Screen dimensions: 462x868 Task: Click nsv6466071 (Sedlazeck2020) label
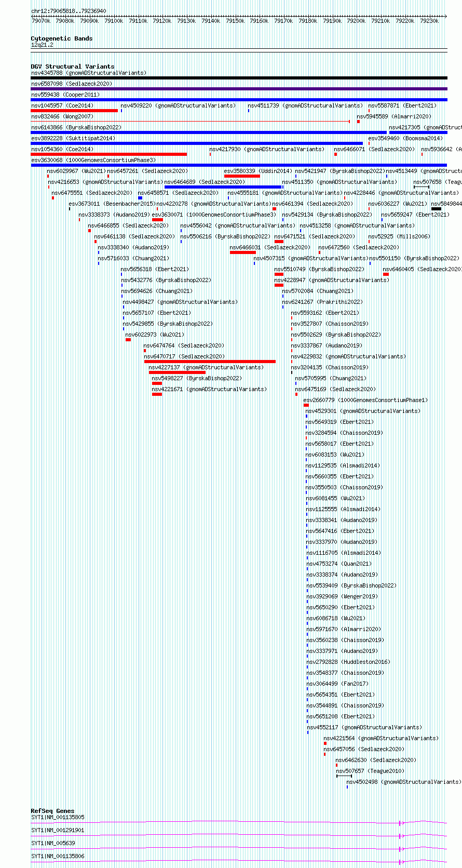[x=374, y=150]
